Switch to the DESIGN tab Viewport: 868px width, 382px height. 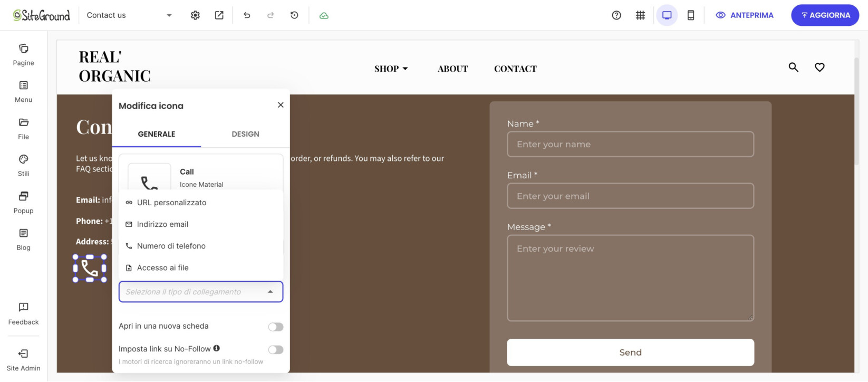click(x=245, y=134)
